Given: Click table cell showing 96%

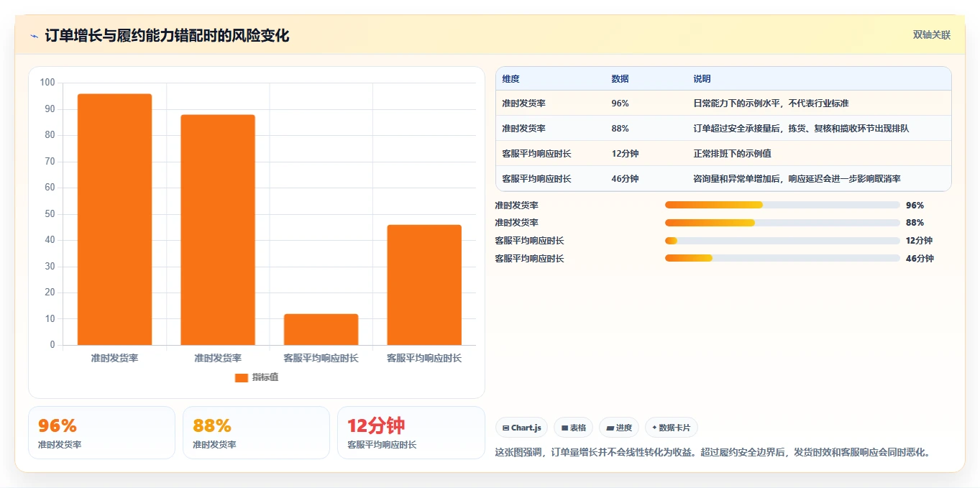Looking at the screenshot, I should click(x=620, y=103).
